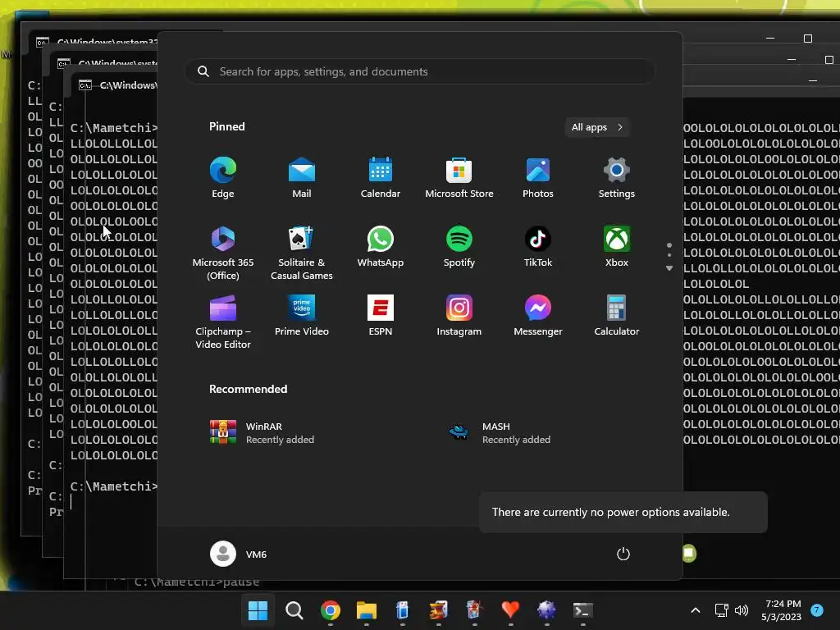Open WhatsApp
The height and width of the screenshot is (630, 840).
click(381, 247)
